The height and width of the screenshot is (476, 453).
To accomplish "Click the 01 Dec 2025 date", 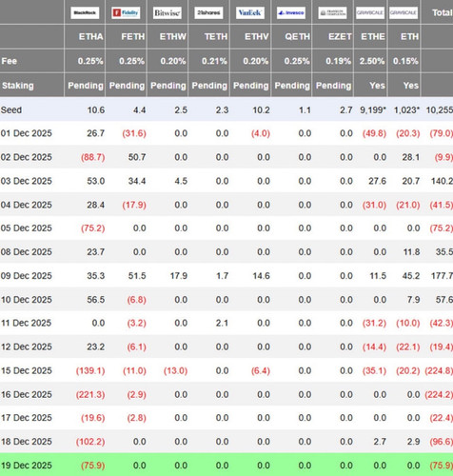I will tap(26, 133).
